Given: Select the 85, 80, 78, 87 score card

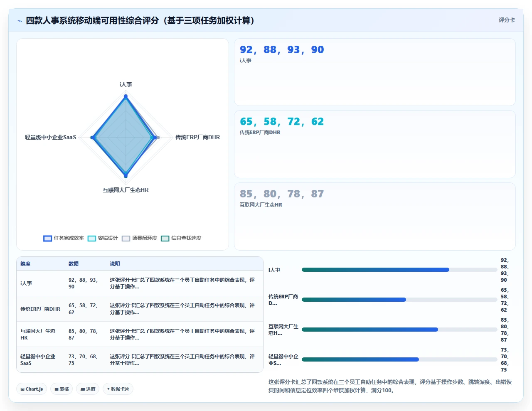Looking at the screenshot, I should pos(375,217).
